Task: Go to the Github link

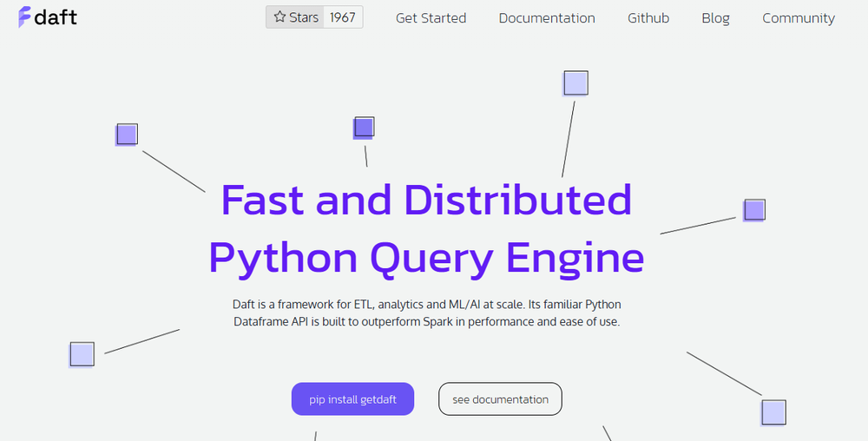Action: [x=648, y=17]
